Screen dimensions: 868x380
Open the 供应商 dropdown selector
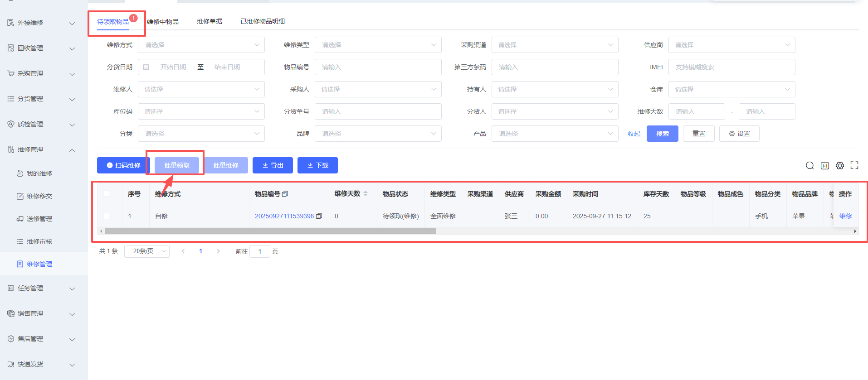click(731, 45)
